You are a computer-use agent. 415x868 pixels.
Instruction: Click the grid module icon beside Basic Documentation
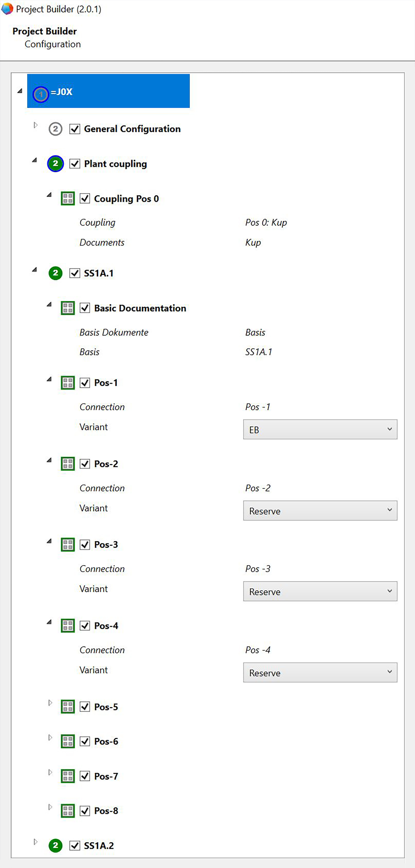68,308
